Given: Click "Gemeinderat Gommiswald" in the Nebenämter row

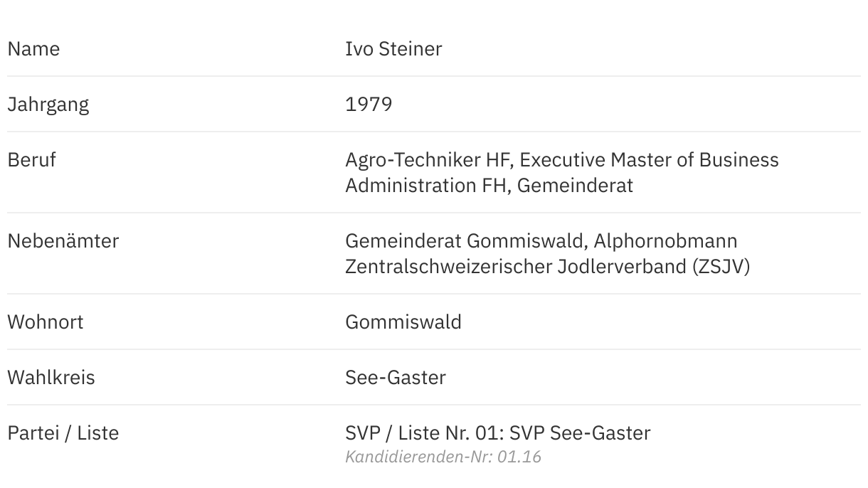Looking at the screenshot, I should coord(463,241).
